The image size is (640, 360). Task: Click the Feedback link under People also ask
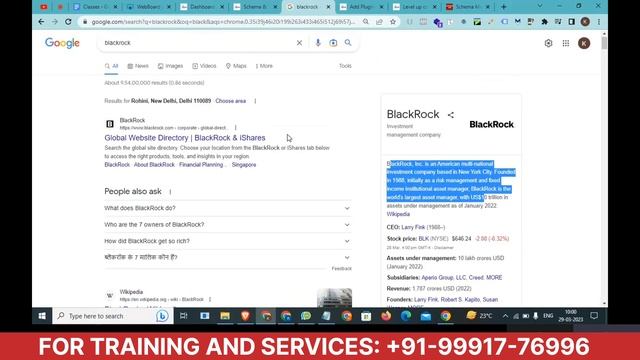click(x=342, y=269)
